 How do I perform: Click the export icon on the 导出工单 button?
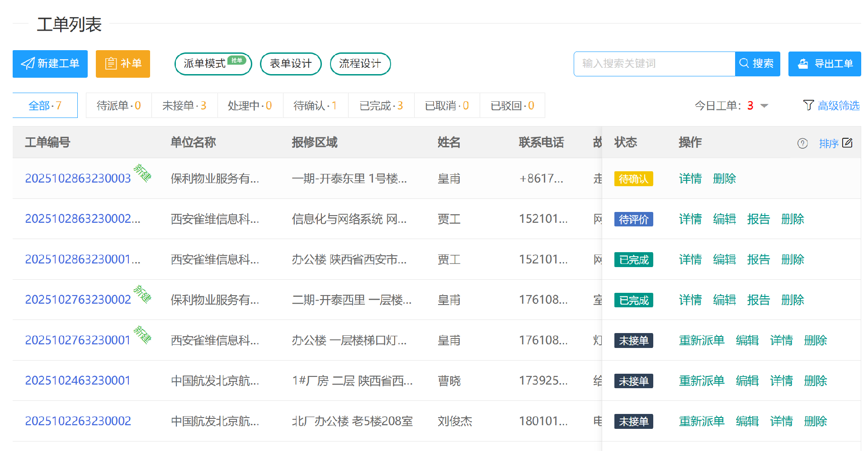[803, 64]
